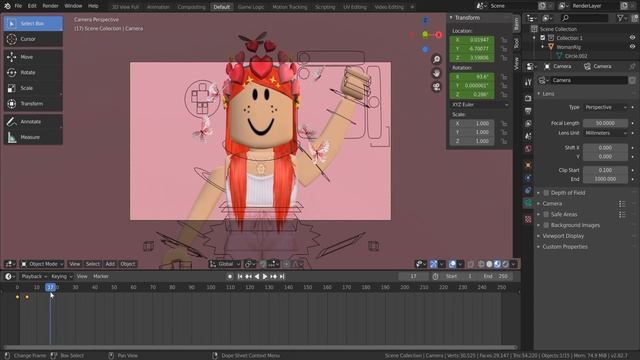Open the Object Mode dropdown
The image size is (640, 360).
tap(42, 264)
